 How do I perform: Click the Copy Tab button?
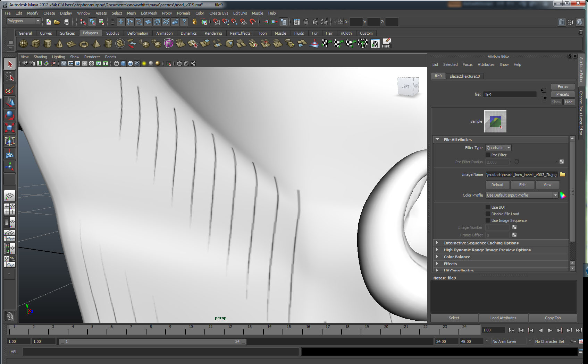[x=553, y=318]
